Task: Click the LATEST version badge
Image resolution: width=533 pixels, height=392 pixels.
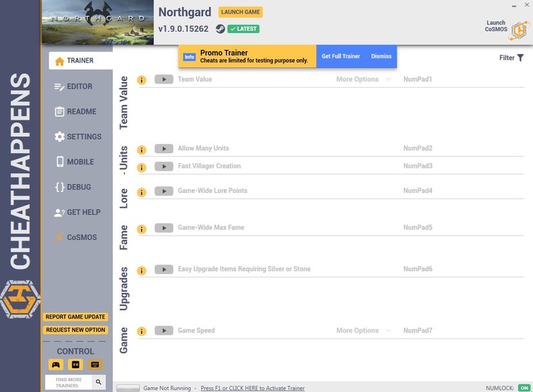Action: [x=244, y=29]
